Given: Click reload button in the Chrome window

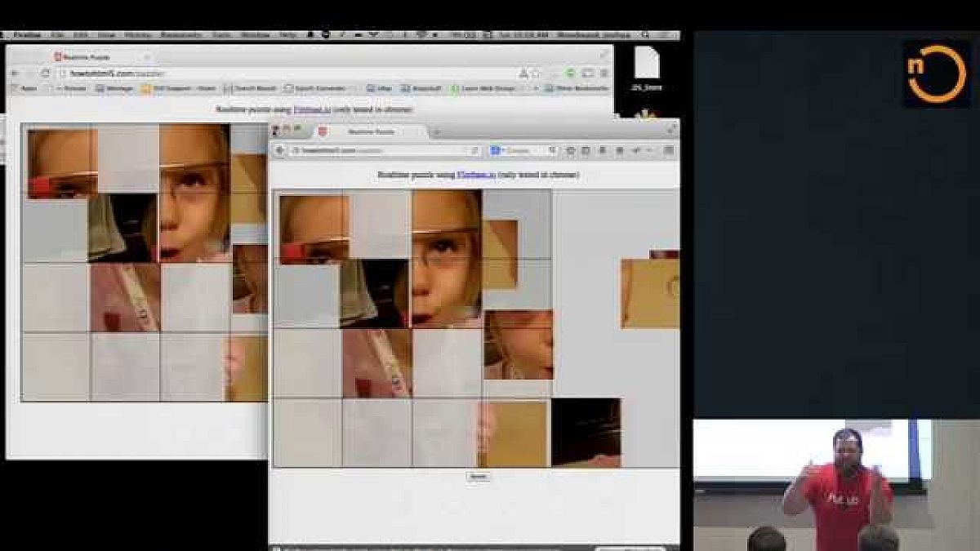Looking at the screenshot, I should [45, 73].
